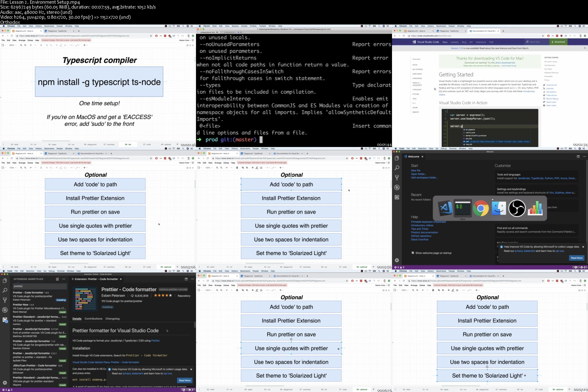Open Extensions activity icon in the Prettier frame
Image resolution: width=588 pixels, height=392 pixels.
(x=5, y=320)
